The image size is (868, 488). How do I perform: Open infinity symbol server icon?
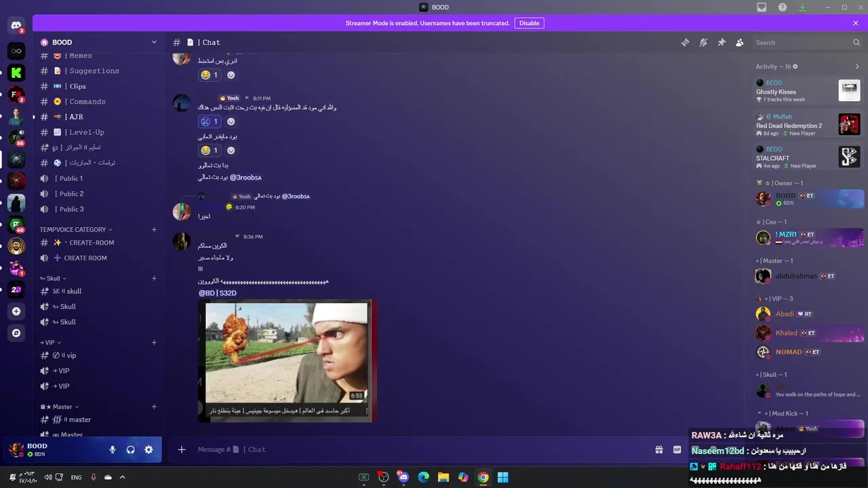click(x=16, y=51)
